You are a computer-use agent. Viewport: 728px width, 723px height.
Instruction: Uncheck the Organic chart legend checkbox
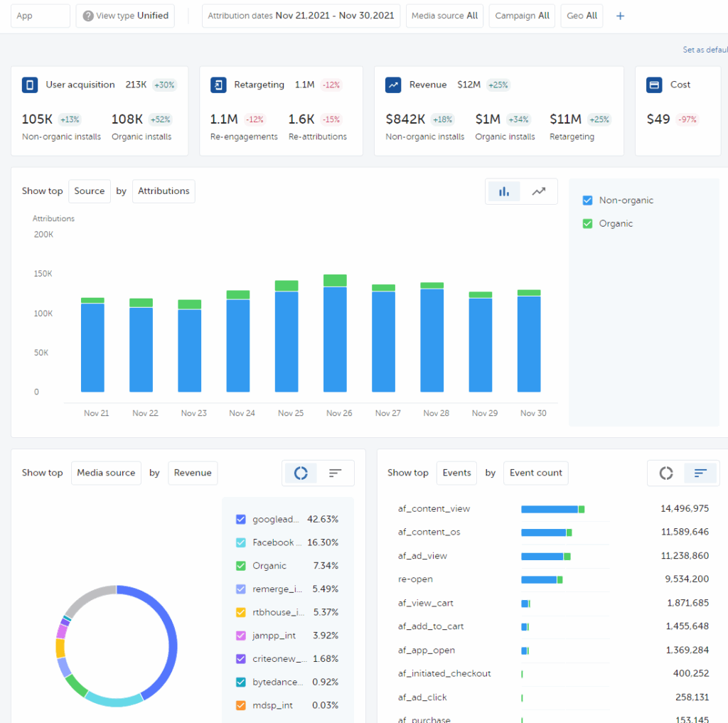pos(587,223)
